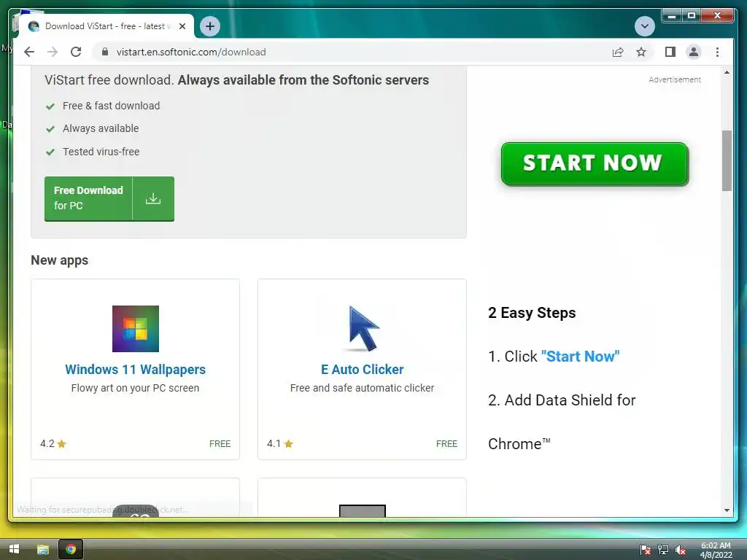The width and height of the screenshot is (747, 560).
Task: Click the "New apps" heading
Action: coord(60,260)
